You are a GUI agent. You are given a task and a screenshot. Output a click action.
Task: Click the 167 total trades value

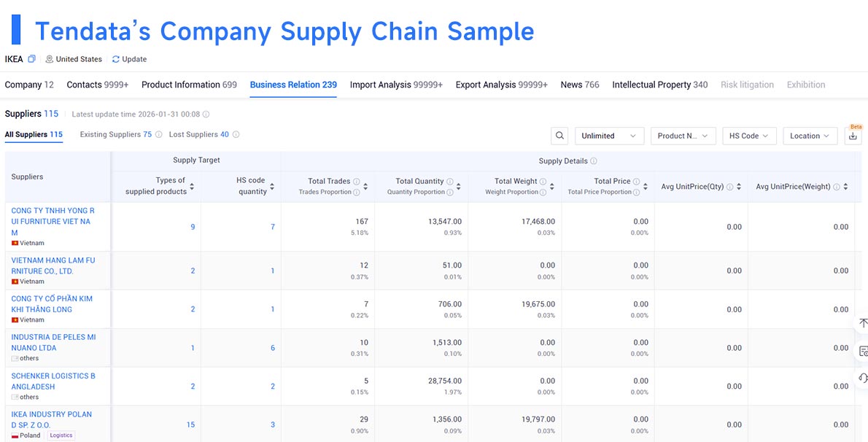coord(362,222)
